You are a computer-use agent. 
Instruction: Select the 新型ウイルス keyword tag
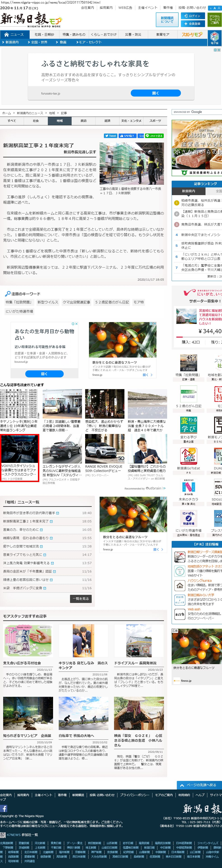[48, 302]
